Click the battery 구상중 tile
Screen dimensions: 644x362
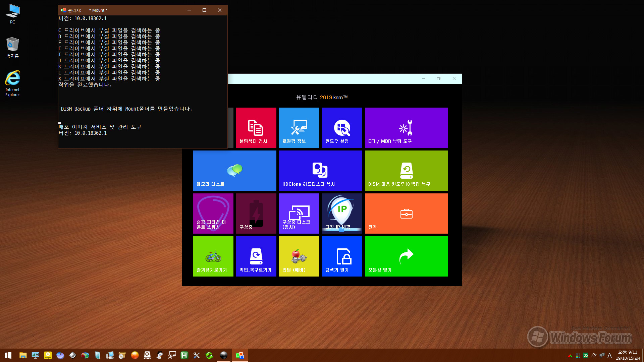click(x=256, y=213)
